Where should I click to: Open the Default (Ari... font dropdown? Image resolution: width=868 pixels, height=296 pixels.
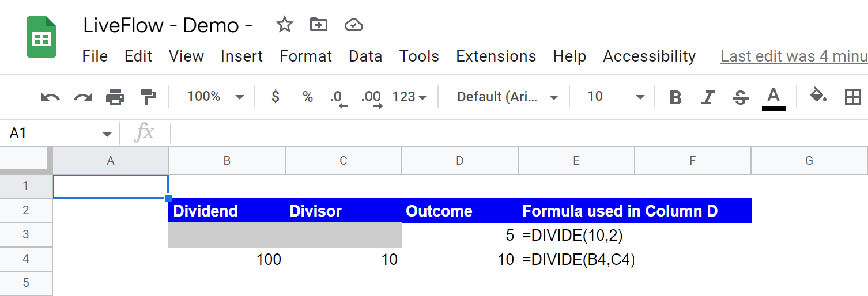click(507, 97)
